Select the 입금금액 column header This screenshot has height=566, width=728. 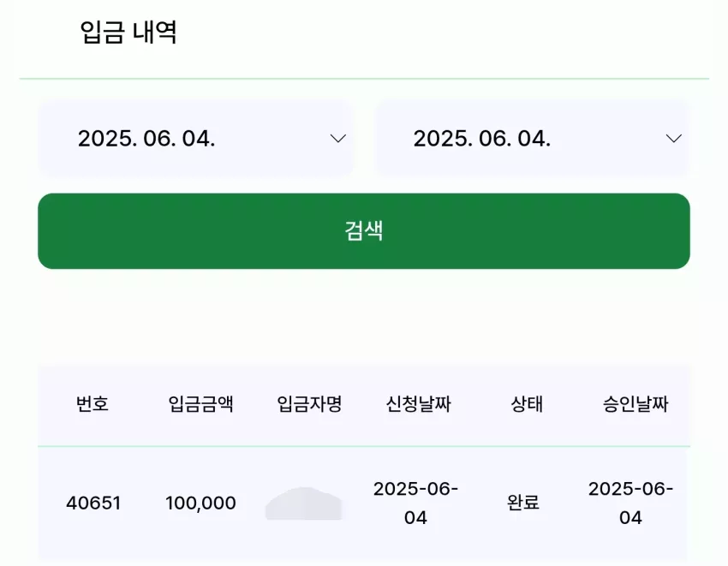point(200,403)
